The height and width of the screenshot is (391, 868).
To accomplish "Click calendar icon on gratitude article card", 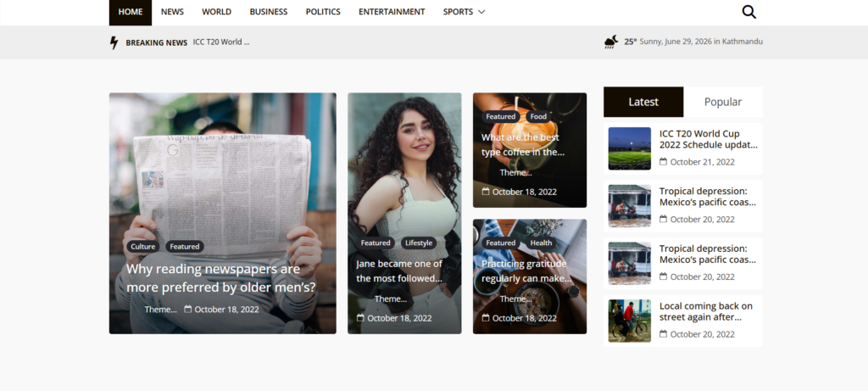I will click(486, 318).
